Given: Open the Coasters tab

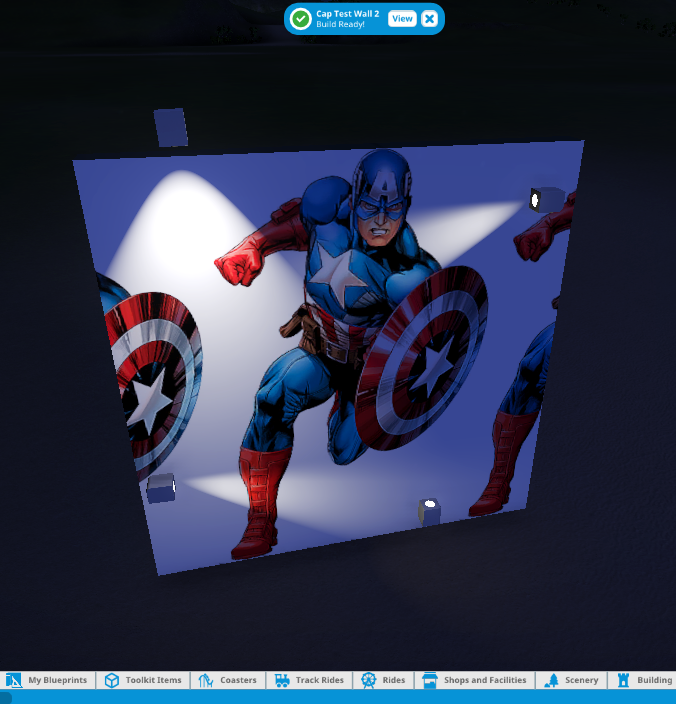Looking at the screenshot, I should coord(228,680).
